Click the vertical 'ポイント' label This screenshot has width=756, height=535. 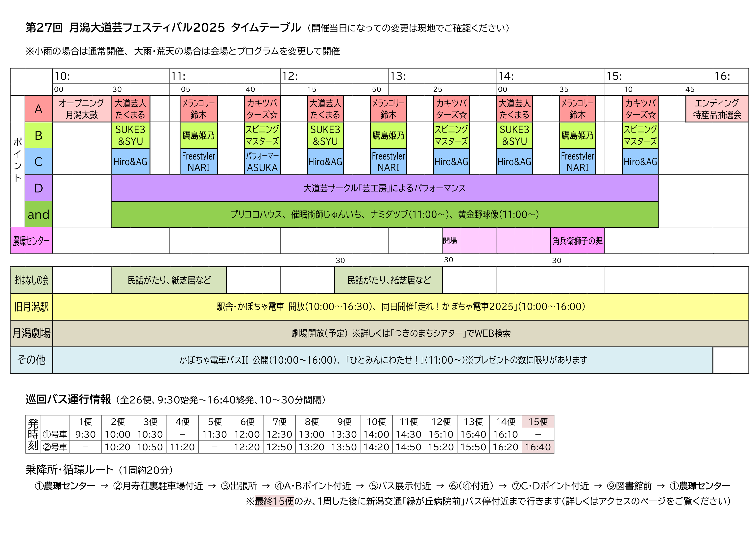18,160
